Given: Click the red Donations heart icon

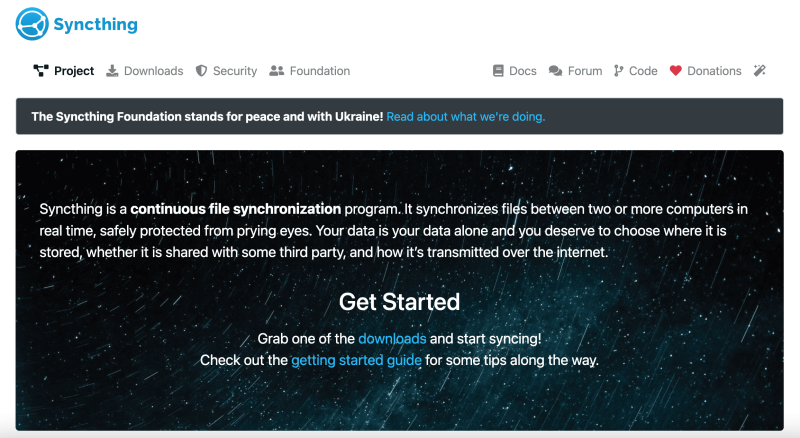Looking at the screenshot, I should (x=676, y=70).
